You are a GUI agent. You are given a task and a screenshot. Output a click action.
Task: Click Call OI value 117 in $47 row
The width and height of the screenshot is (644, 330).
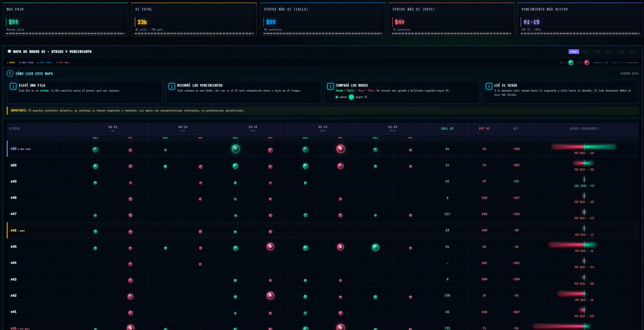click(x=447, y=214)
